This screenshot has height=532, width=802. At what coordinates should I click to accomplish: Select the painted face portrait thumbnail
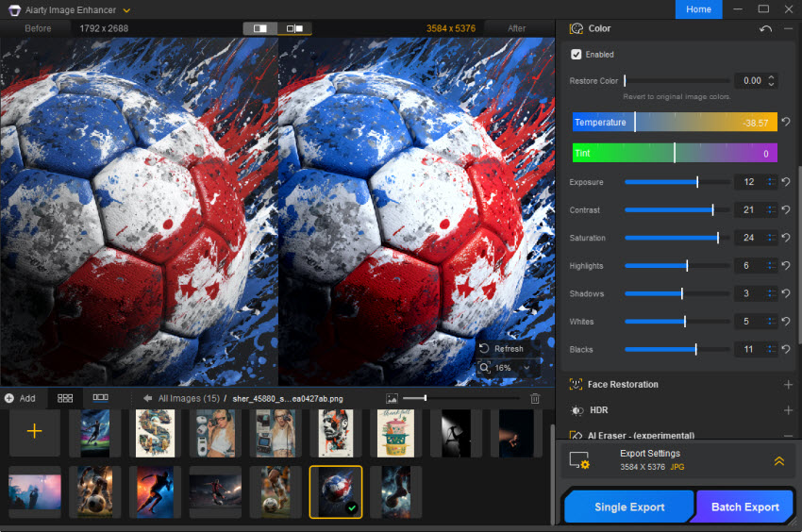tap(336, 433)
